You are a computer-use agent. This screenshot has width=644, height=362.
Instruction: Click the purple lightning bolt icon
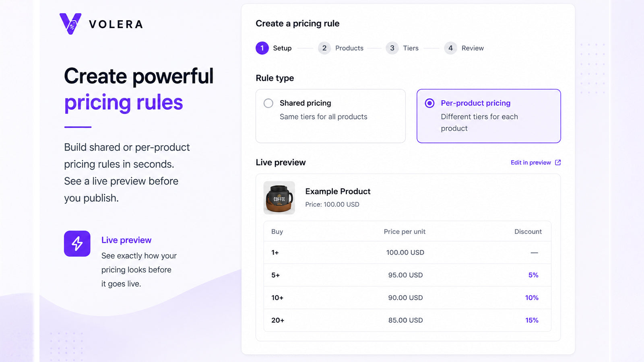(77, 243)
